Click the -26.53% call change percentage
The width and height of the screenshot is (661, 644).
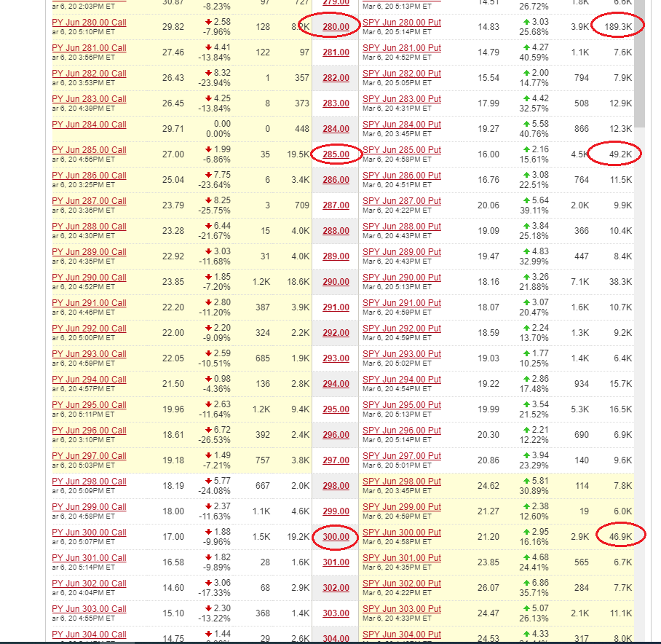[x=214, y=440]
